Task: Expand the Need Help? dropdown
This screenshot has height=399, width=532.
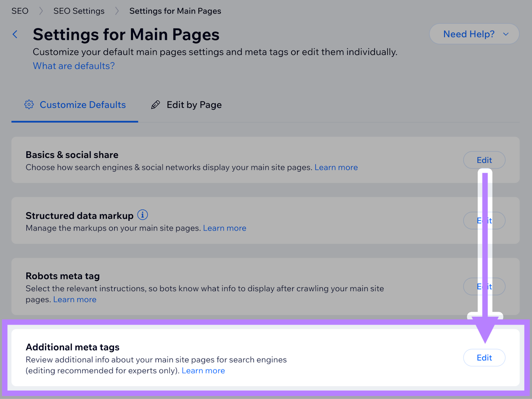Action: (x=474, y=34)
